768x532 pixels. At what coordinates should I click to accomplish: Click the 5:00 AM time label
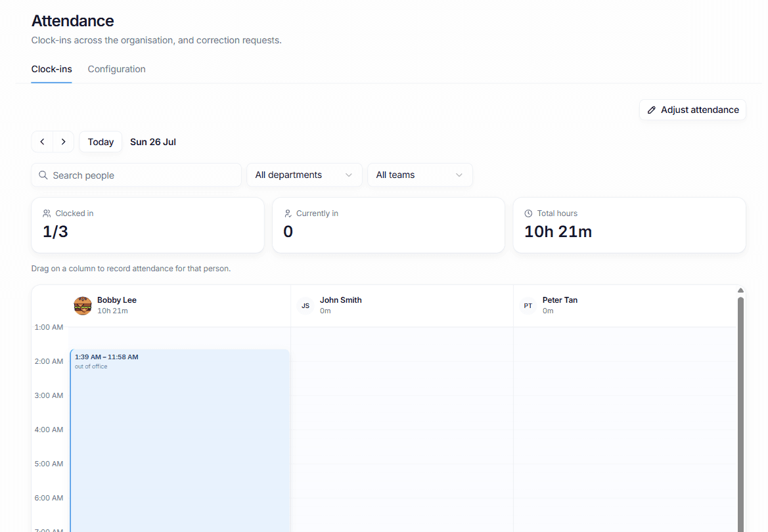49,464
